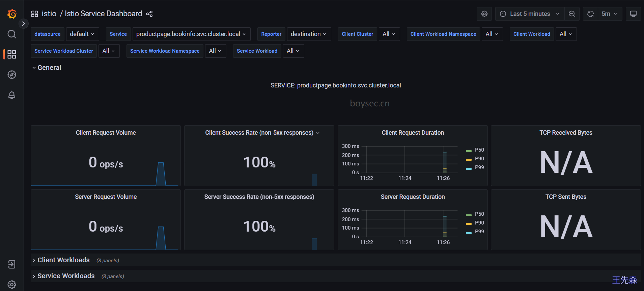Open the Last 5 minutes time picker
This screenshot has width=644, height=291.
click(x=530, y=14)
